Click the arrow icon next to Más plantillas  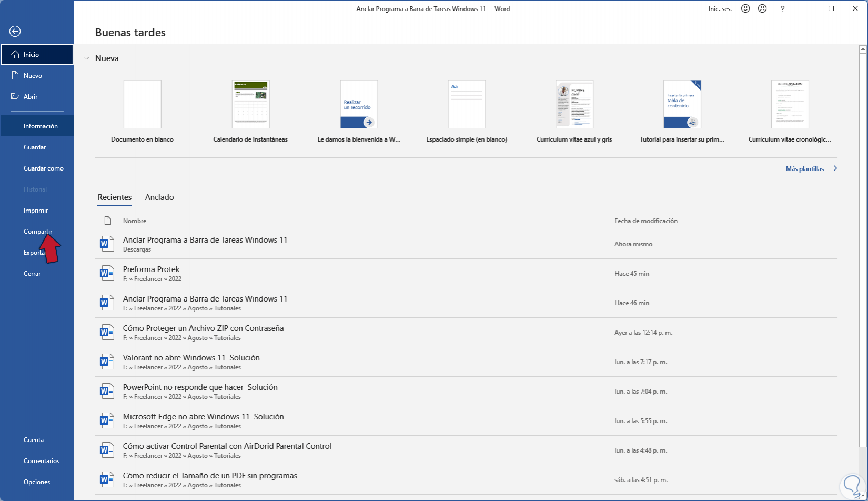click(x=833, y=168)
